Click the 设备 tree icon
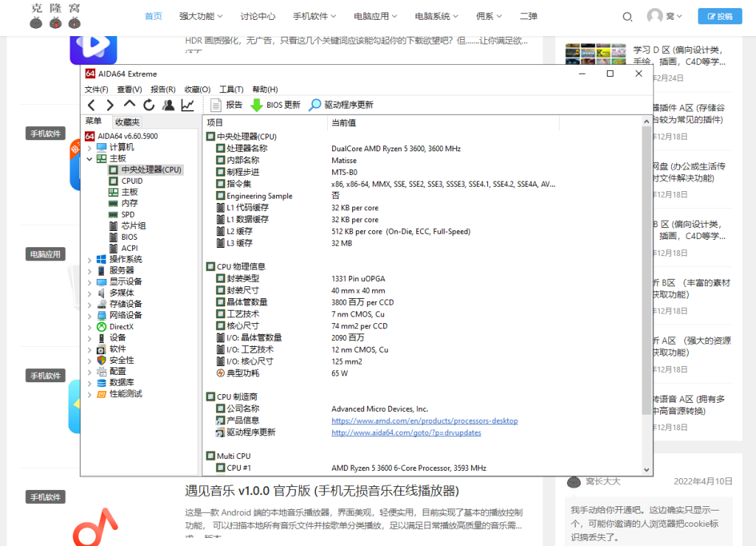 pos(101,338)
